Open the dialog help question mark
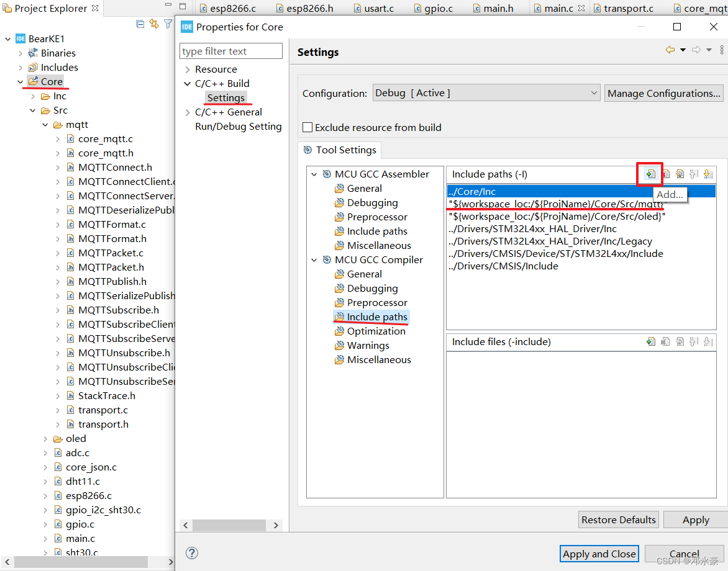The height and width of the screenshot is (571, 728). click(x=192, y=553)
